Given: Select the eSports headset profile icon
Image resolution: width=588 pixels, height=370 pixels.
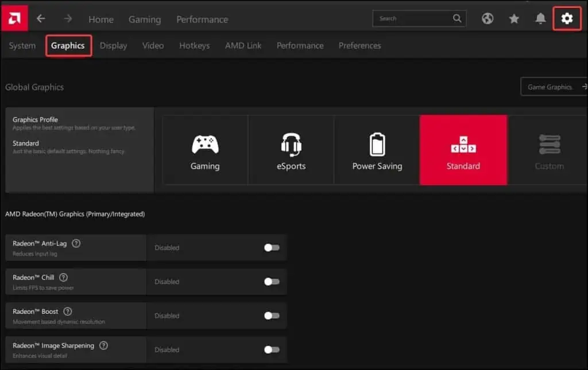Looking at the screenshot, I should tap(291, 144).
